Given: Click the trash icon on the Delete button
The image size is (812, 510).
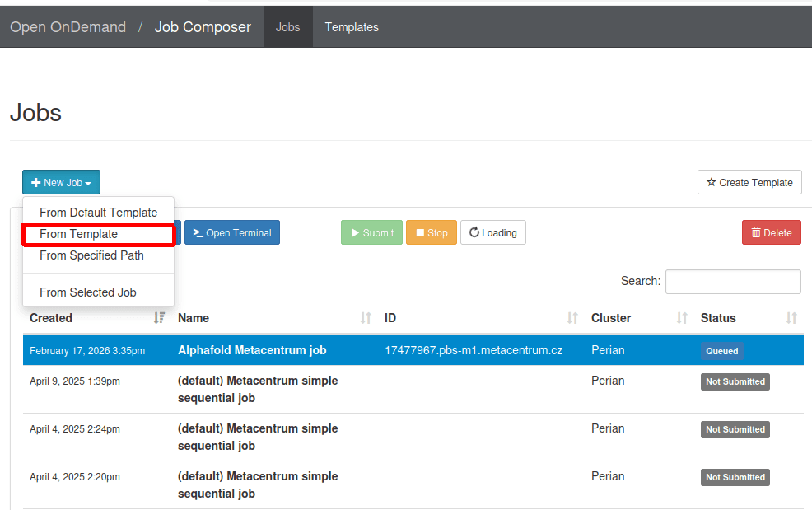Looking at the screenshot, I should point(755,232).
